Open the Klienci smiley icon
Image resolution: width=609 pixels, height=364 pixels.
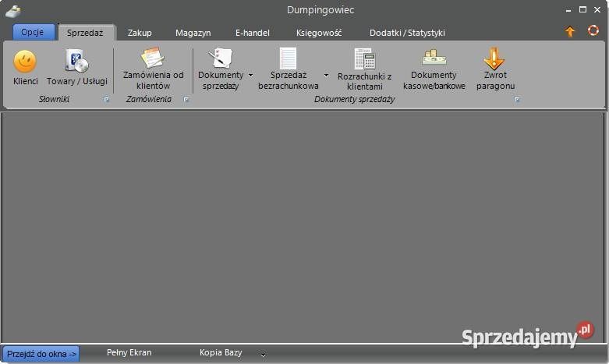click(25, 62)
